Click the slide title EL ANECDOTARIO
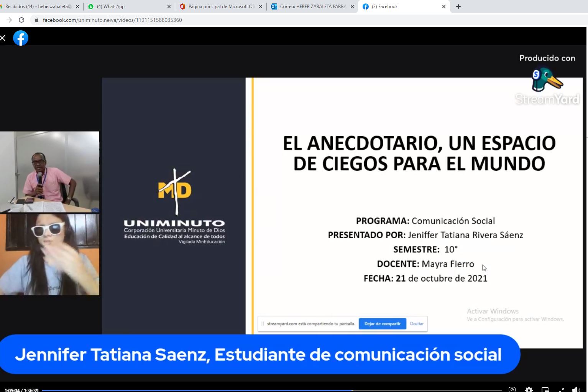588x392 pixels. click(419, 153)
